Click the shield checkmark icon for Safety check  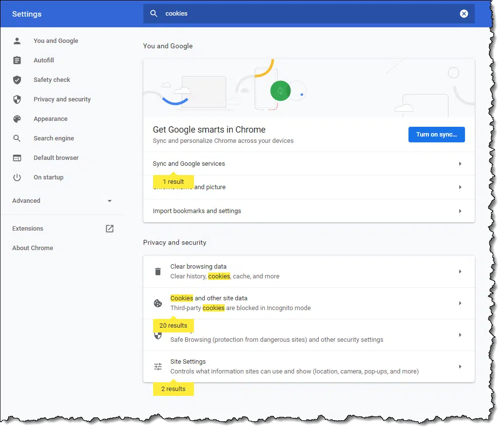pos(17,79)
